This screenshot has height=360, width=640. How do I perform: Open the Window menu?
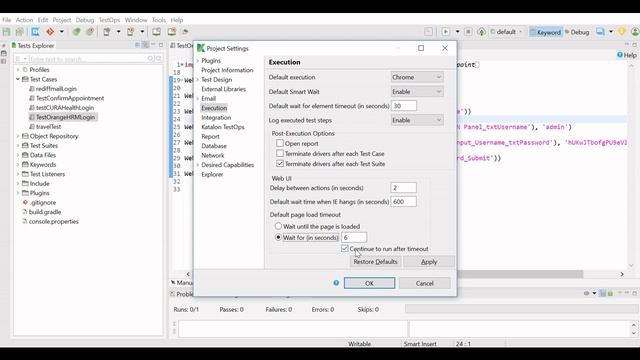point(136,20)
